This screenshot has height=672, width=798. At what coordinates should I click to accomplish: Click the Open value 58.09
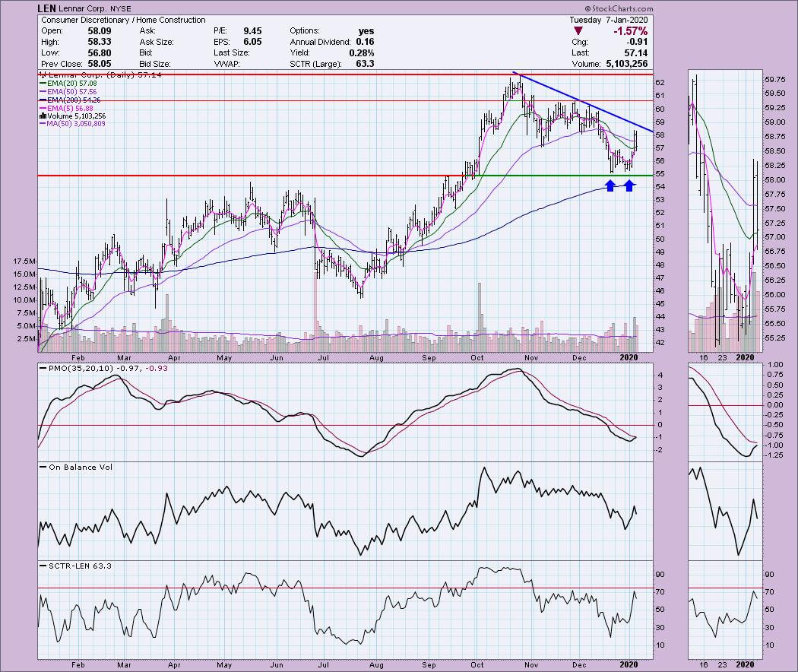100,30
